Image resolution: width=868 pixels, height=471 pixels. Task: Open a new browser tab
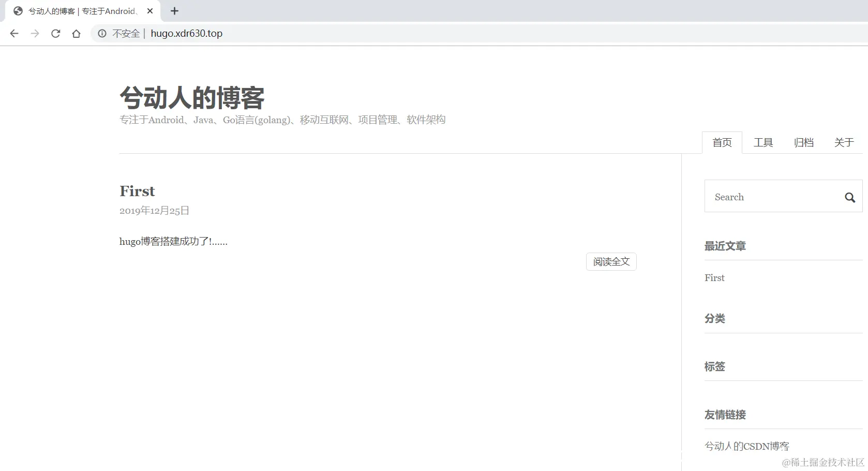pyautogui.click(x=174, y=11)
